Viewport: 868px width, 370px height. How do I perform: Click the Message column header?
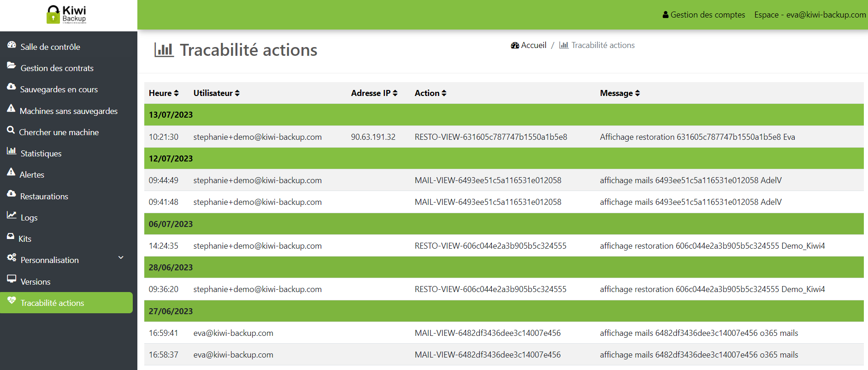pos(620,93)
